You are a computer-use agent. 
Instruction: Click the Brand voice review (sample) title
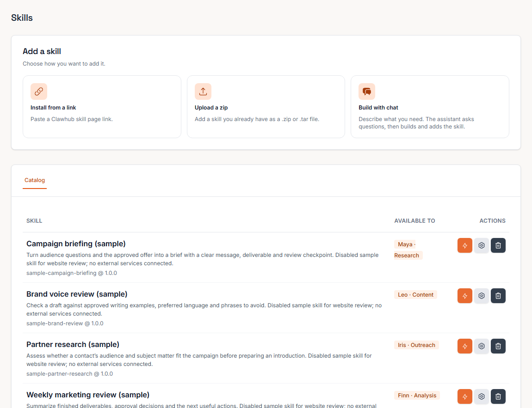pos(77,294)
